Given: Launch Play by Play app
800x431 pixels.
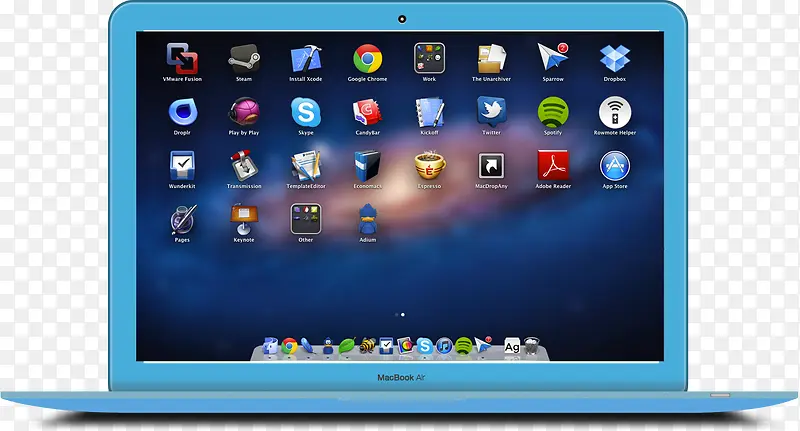Looking at the screenshot, I should pos(244,112).
